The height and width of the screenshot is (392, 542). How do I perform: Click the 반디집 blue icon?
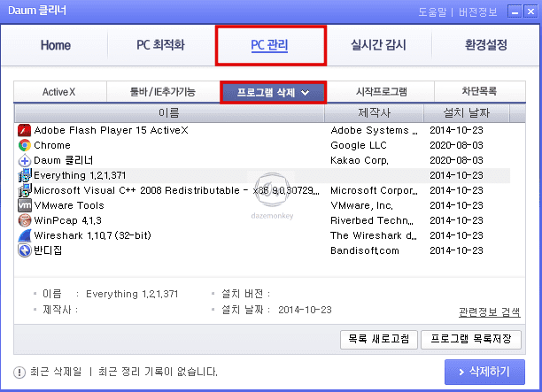click(x=24, y=250)
